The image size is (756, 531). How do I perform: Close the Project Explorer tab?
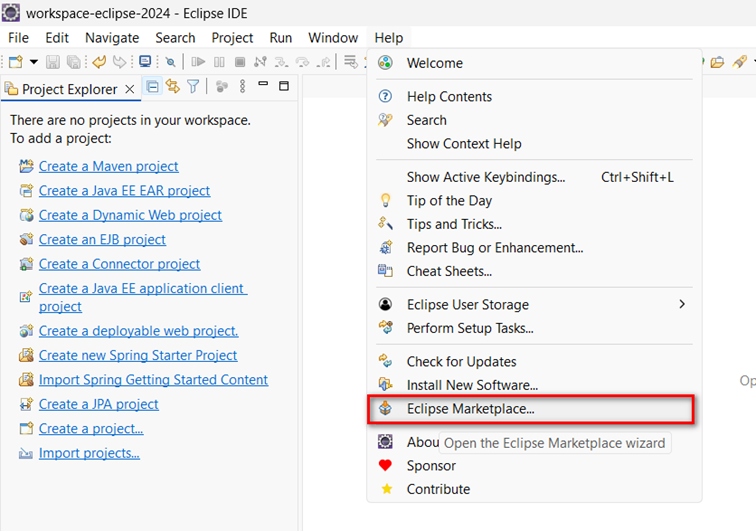pos(129,89)
